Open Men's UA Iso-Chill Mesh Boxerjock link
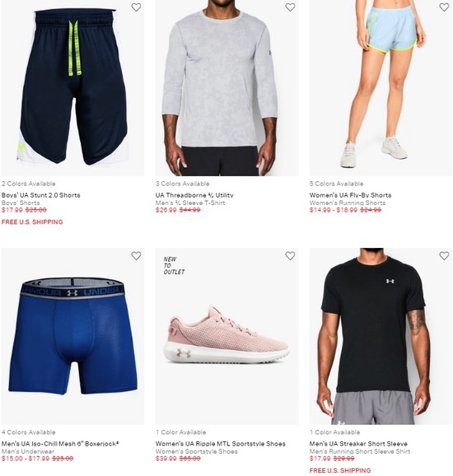This screenshot has height=476, width=453. click(x=60, y=444)
